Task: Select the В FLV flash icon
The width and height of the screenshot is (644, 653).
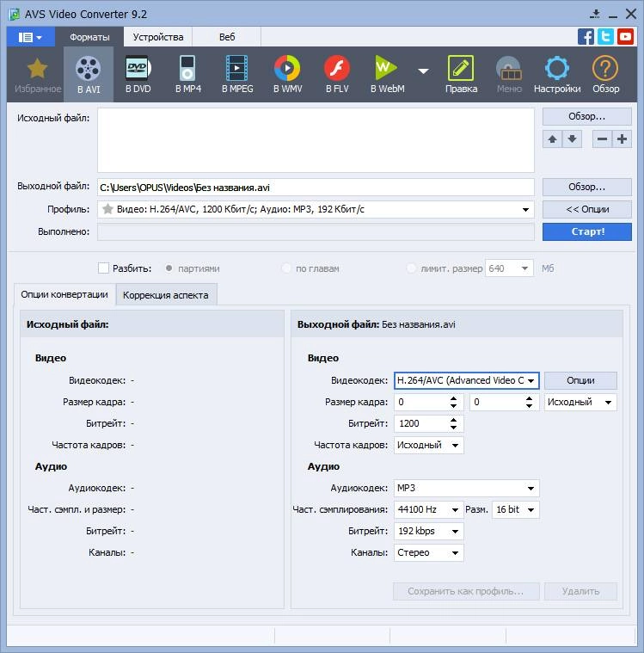Action: point(337,74)
